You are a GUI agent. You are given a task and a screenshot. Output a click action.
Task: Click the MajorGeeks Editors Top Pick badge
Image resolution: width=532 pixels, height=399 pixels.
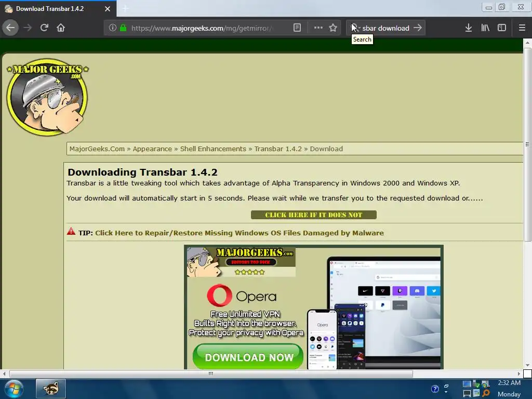click(241, 262)
